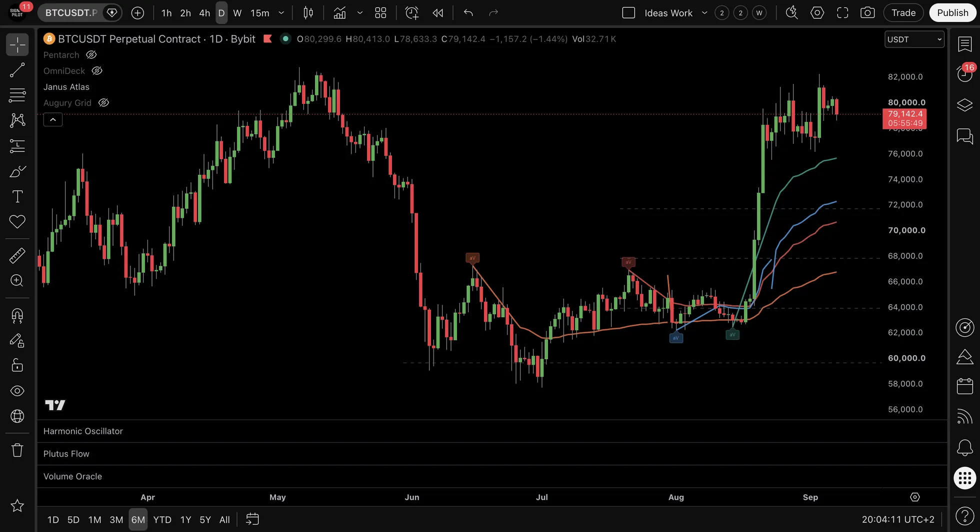Remove drawings with the trash icon
The image size is (980, 532).
(x=17, y=450)
